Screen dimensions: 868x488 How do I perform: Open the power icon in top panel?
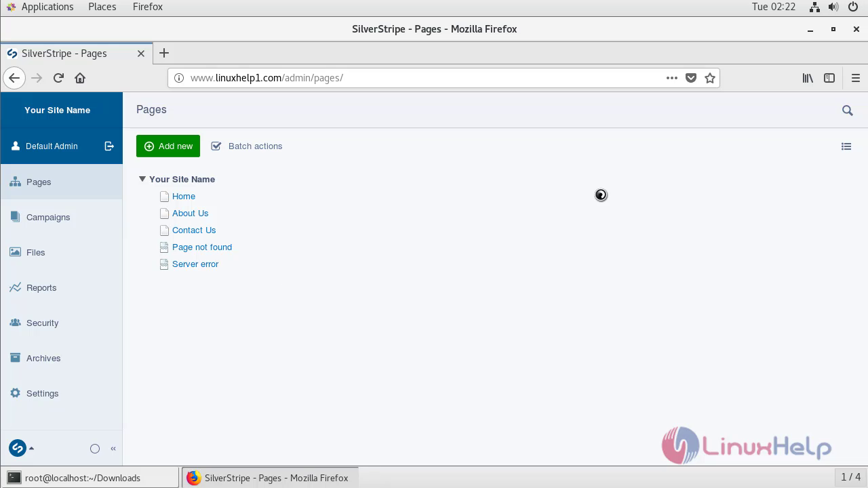coord(853,7)
